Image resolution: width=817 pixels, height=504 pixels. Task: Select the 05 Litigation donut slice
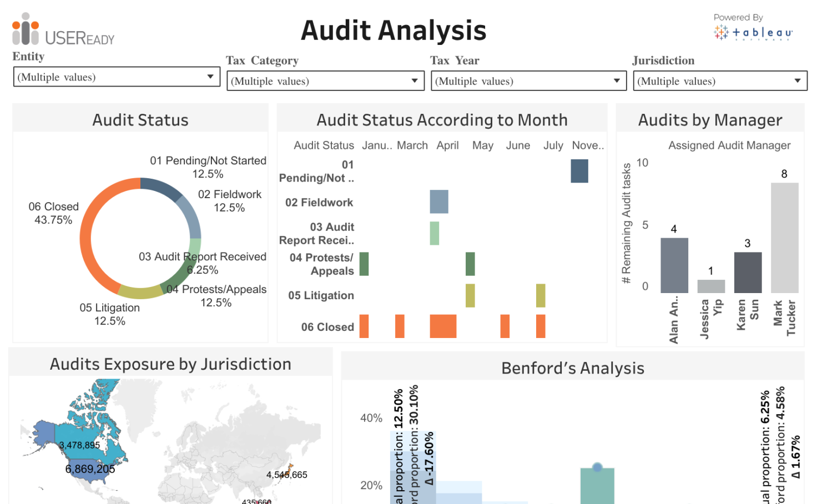click(139, 292)
